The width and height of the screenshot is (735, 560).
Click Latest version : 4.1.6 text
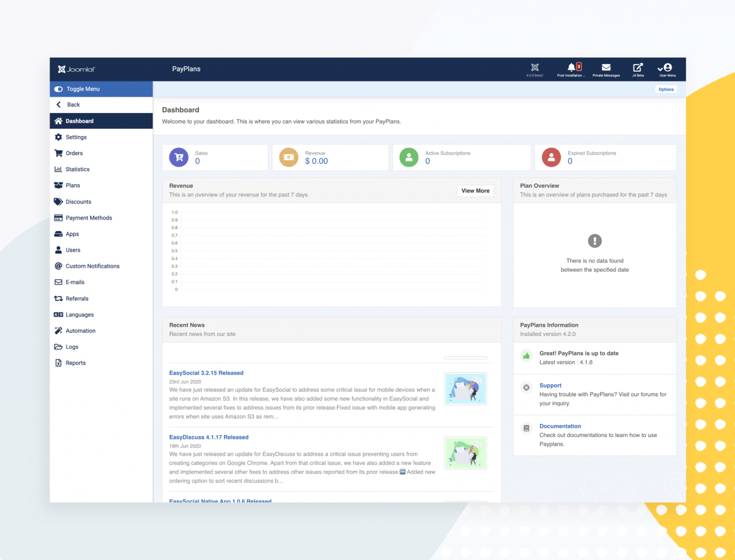(x=566, y=362)
